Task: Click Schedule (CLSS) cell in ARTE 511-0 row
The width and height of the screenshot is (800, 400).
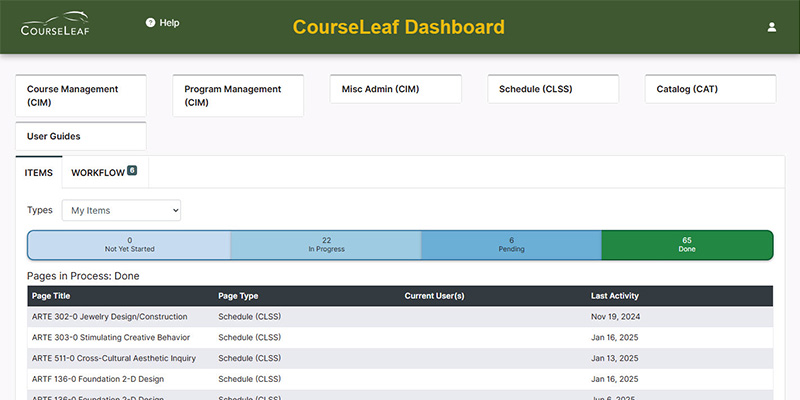Action: coord(249,358)
